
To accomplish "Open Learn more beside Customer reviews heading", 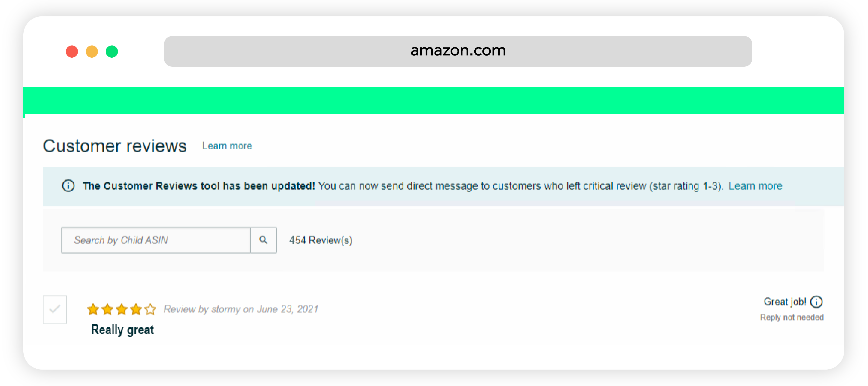I will [227, 146].
